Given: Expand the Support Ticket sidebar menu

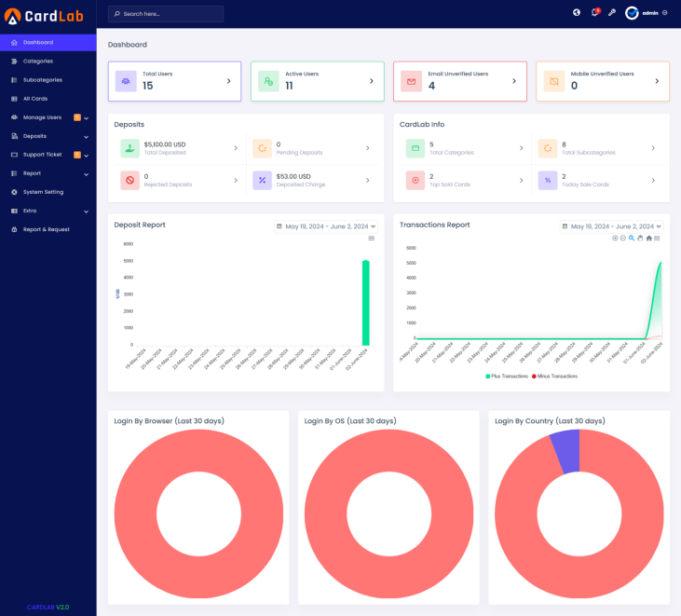Looking at the screenshot, I should coord(48,155).
